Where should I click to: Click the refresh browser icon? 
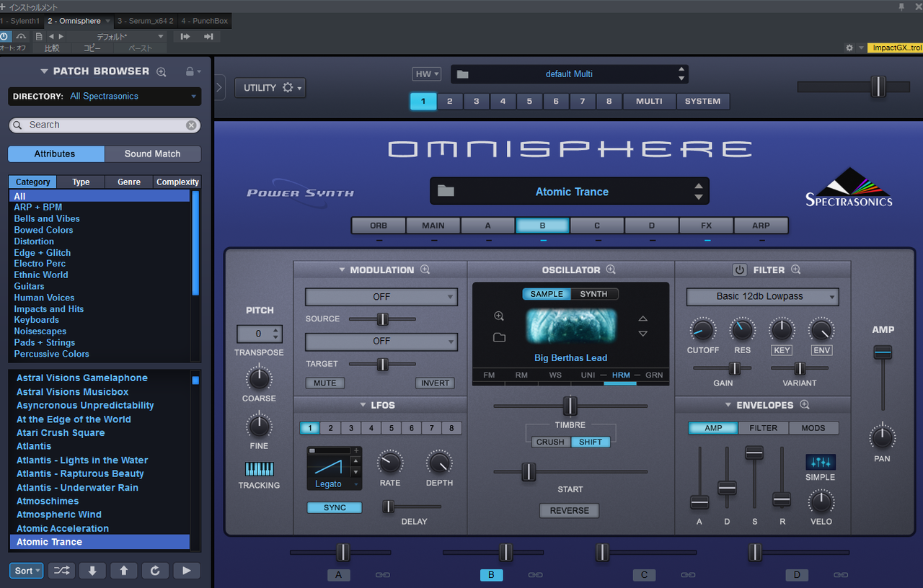[x=155, y=571]
